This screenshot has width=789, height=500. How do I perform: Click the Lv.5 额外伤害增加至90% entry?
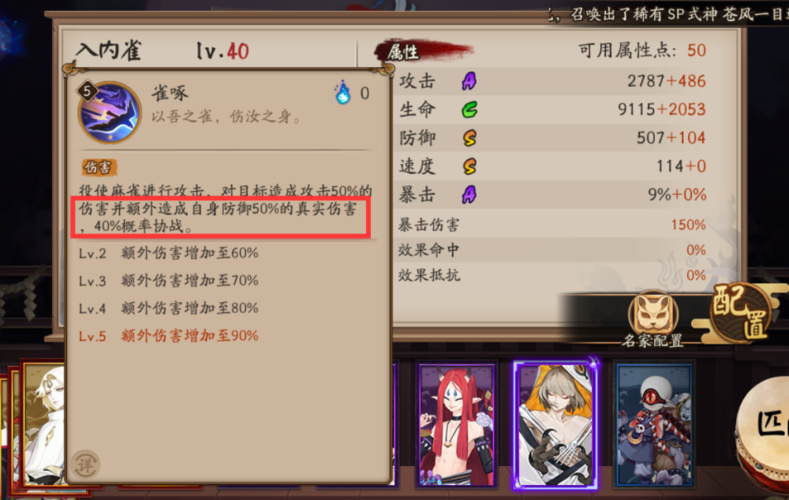click(x=169, y=336)
